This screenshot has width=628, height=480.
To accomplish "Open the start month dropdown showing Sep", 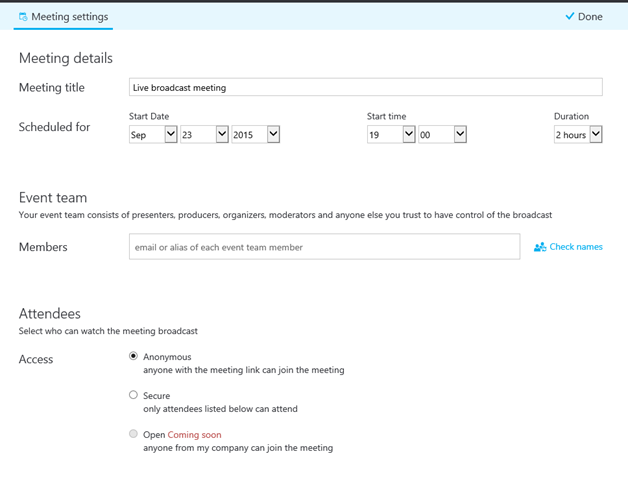I will 153,135.
